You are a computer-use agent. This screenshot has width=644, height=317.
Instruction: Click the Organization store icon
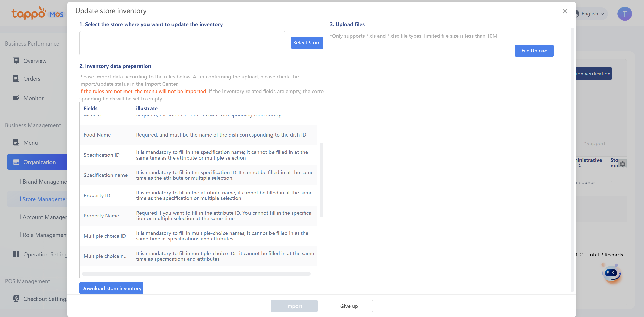coord(16,162)
